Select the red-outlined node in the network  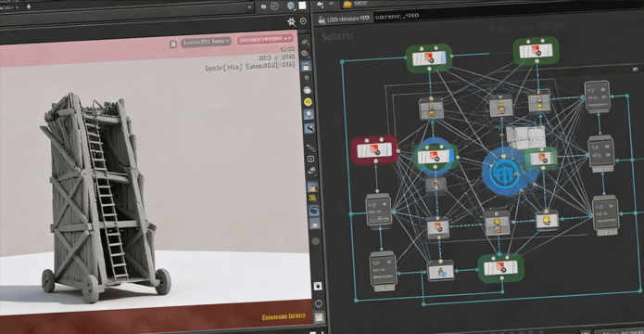click(x=374, y=150)
